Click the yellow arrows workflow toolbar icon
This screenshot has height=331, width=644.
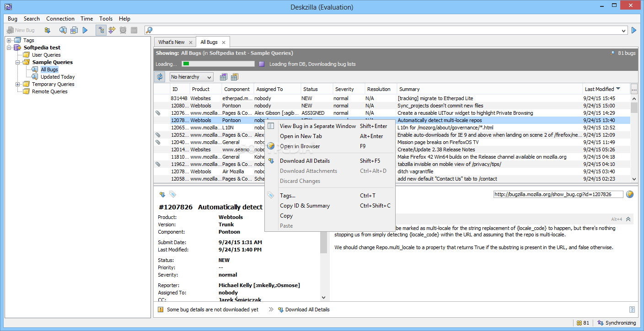click(x=112, y=30)
